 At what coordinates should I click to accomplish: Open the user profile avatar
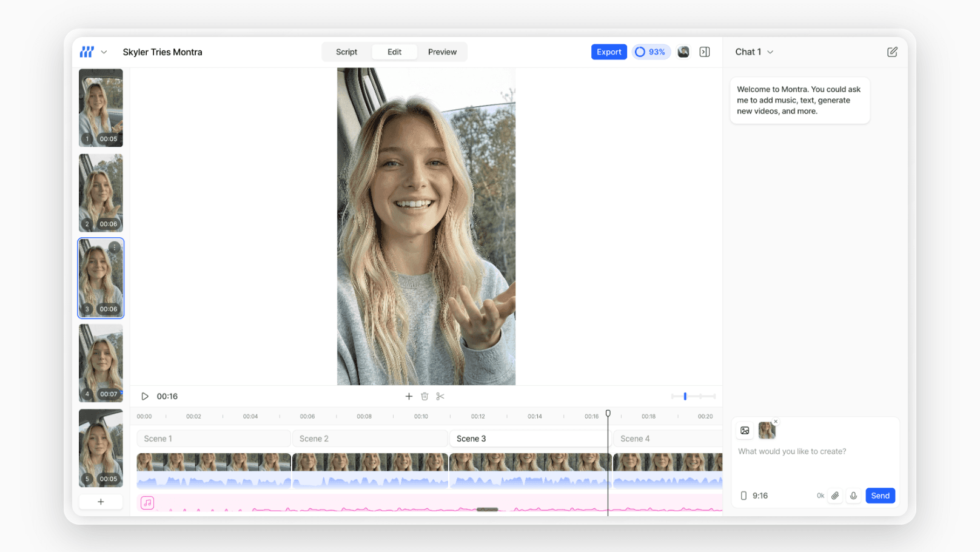683,52
